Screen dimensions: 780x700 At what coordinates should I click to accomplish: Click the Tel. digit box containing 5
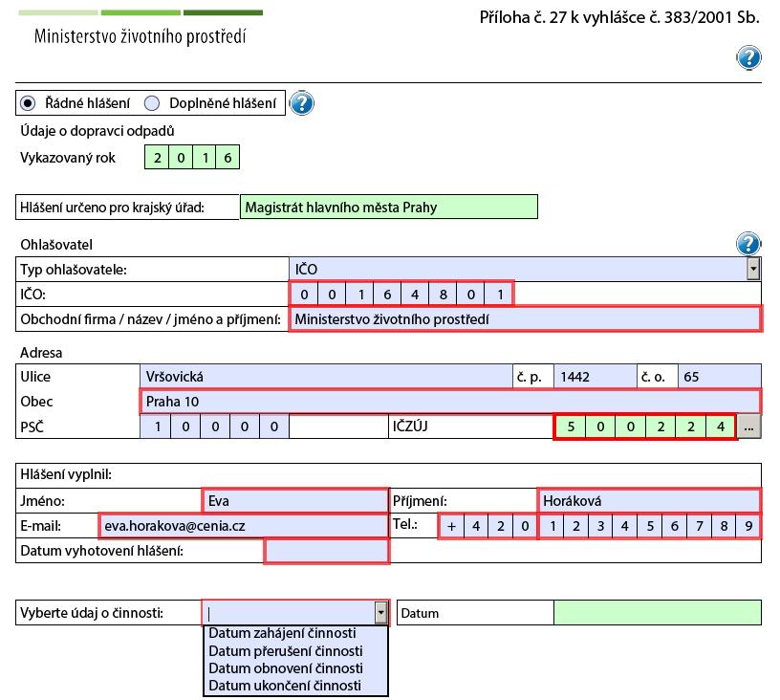tap(650, 526)
